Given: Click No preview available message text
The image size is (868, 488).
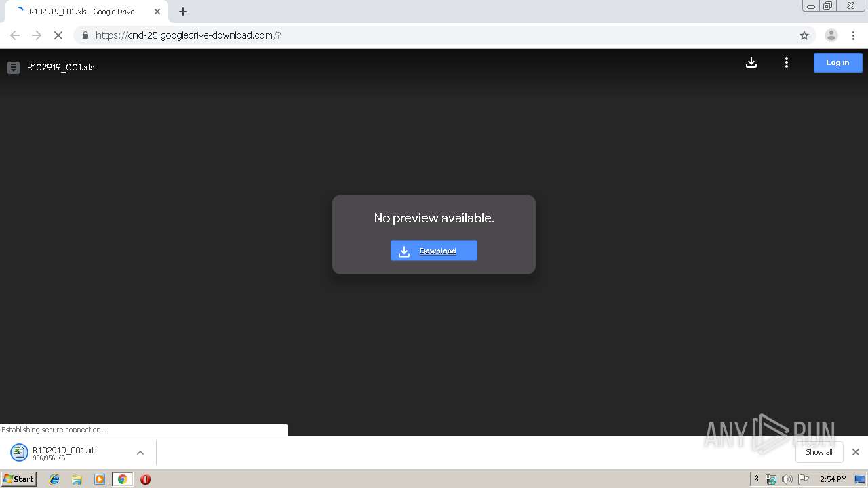Looking at the screenshot, I should (x=434, y=218).
